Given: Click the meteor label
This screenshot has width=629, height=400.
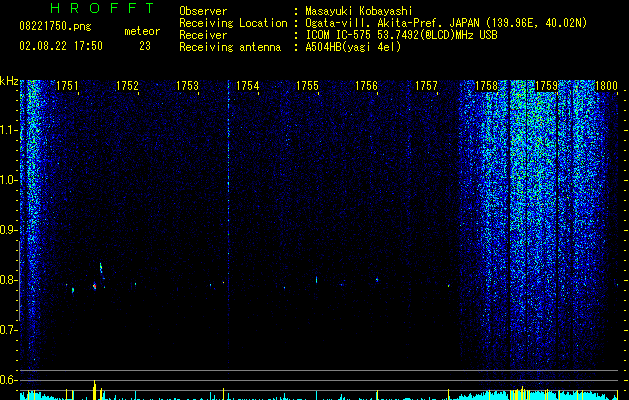Looking at the screenshot, I should pyautogui.click(x=142, y=31).
